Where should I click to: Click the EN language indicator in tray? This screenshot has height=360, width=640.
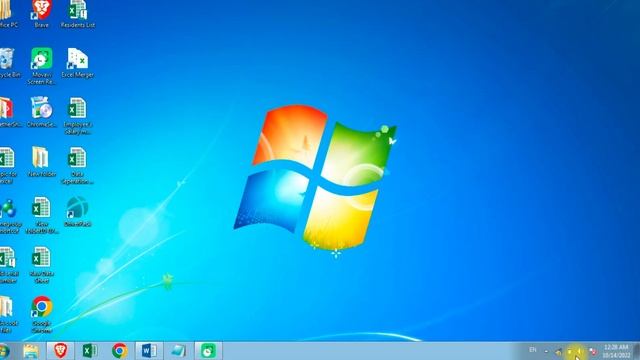[533, 350]
